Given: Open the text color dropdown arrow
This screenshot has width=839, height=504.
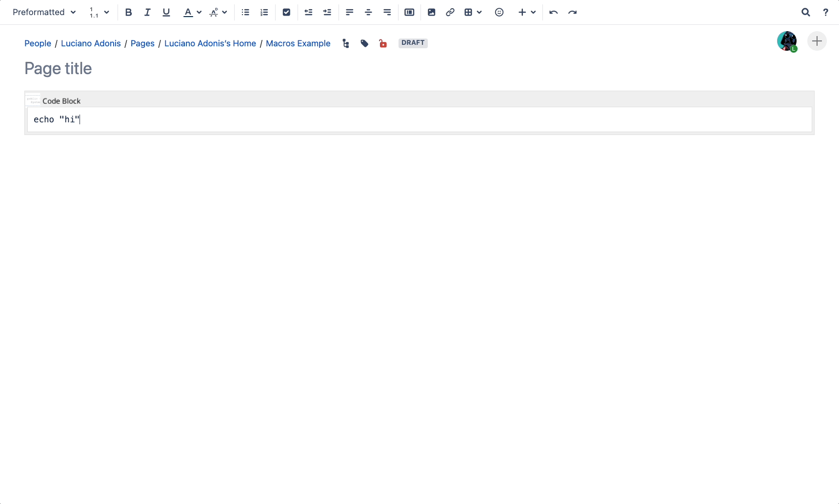Looking at the screenshot, I should click(x=199, y=12).
